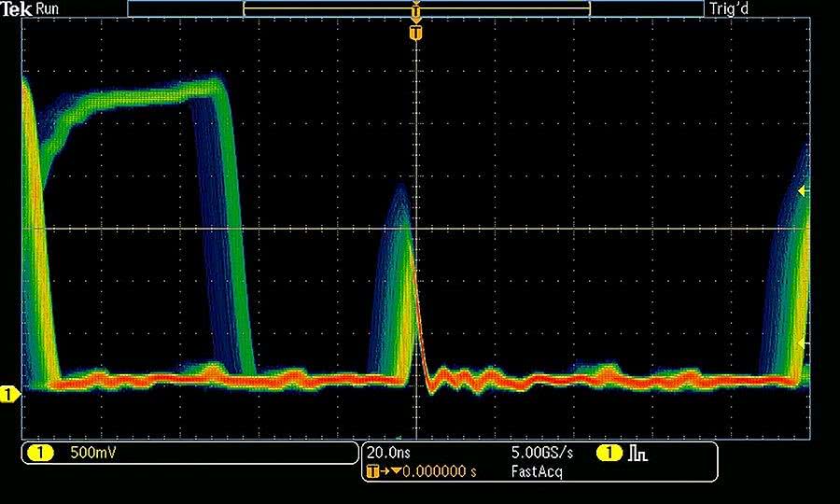
Task: Toggle the Run acquisition status indicator
Action: point(49,7)
